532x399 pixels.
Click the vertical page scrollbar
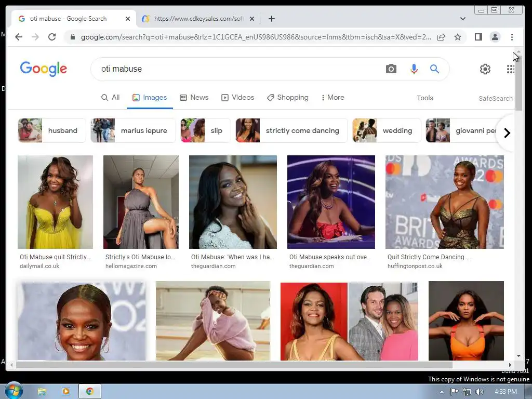[519, 83]
